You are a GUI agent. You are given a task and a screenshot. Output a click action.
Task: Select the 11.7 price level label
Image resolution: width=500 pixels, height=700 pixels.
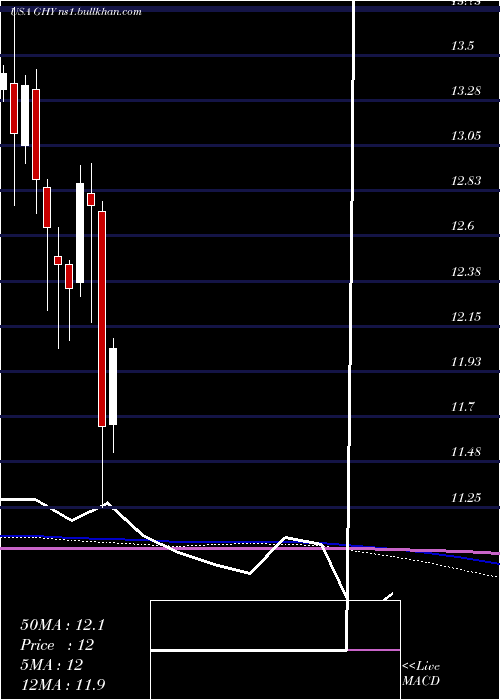(x=463, y=407)
